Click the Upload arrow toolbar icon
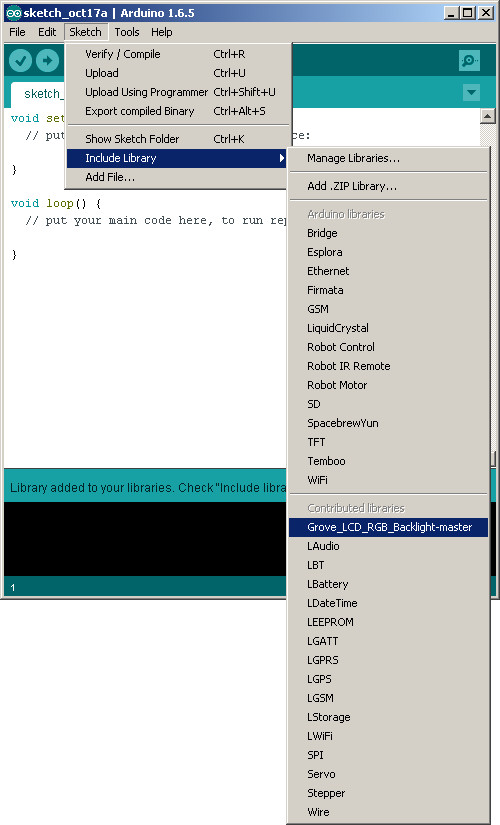Viewport: 500px width, 825px height. [47, 61]
